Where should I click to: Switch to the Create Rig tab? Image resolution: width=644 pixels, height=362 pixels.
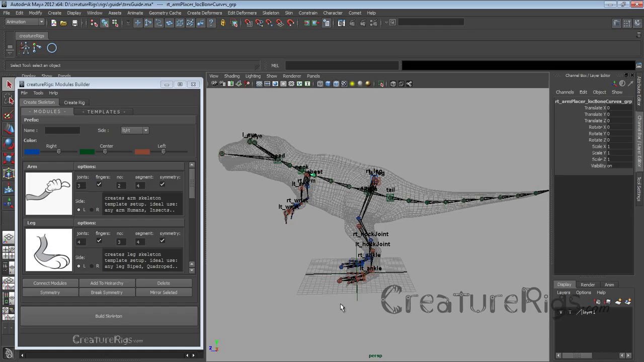coord(74,103)
